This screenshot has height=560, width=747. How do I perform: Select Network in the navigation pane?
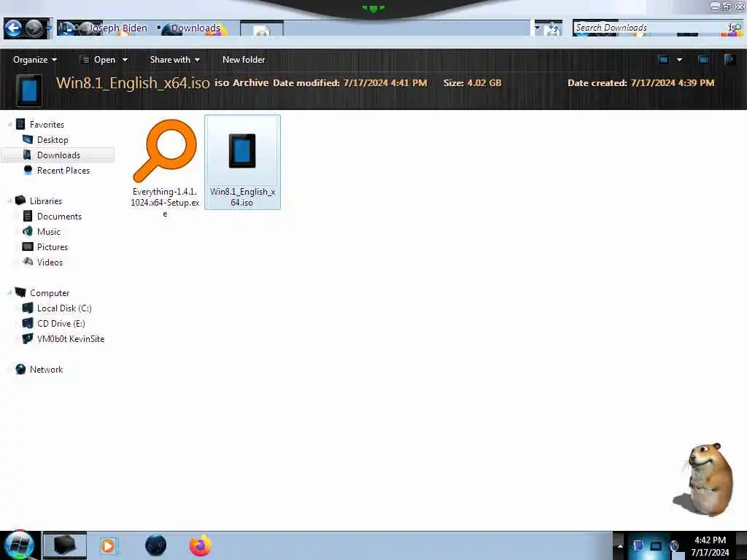(46, 370)
